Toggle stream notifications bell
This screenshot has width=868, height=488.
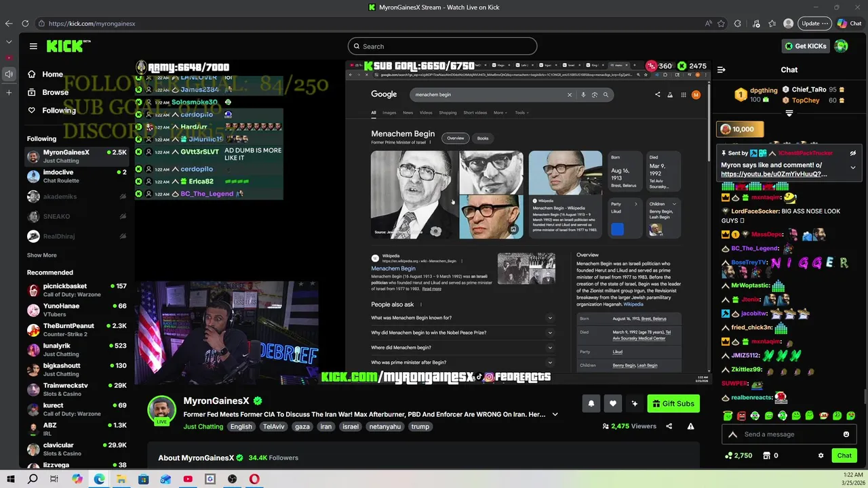click(x=591, y=403)
